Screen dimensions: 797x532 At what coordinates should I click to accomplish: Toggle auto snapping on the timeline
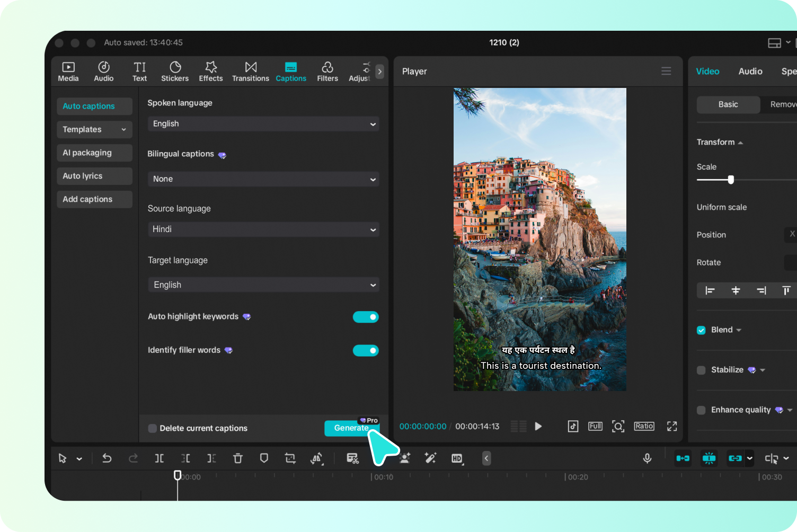pyautogui.click(x=709, y=458)
